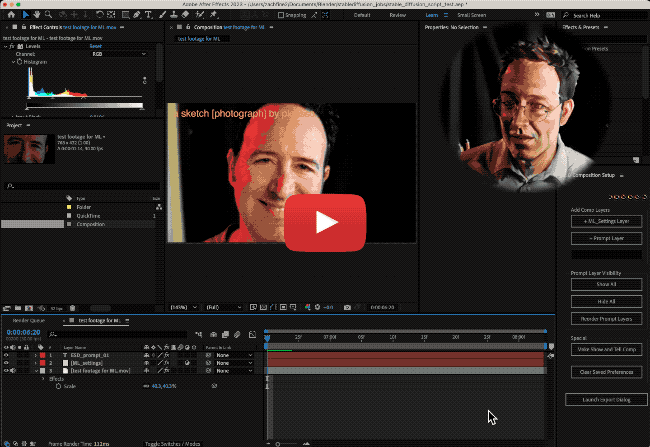Viewport: 650px width, 447px height.
Task: Click the + ML_Settings Layer button
Action: (606, 221)
